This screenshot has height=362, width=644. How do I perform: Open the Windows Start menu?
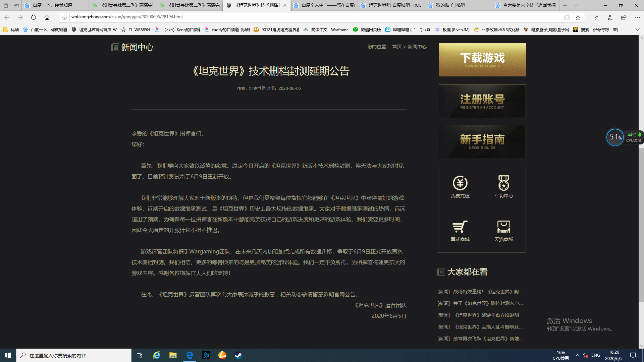[8, 355]
